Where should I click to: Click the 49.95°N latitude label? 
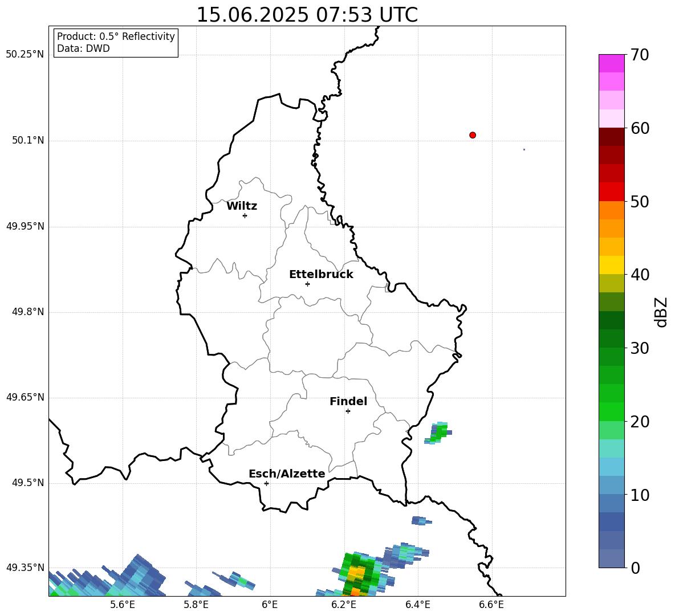coord(25,226)
